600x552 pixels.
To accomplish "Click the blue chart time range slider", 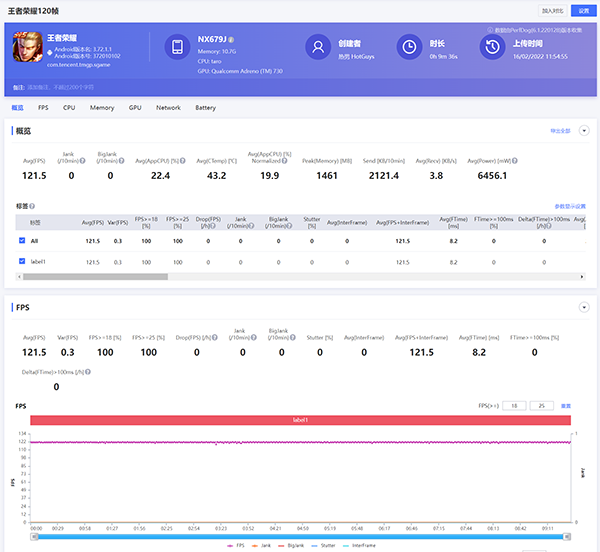I will 300,535.
